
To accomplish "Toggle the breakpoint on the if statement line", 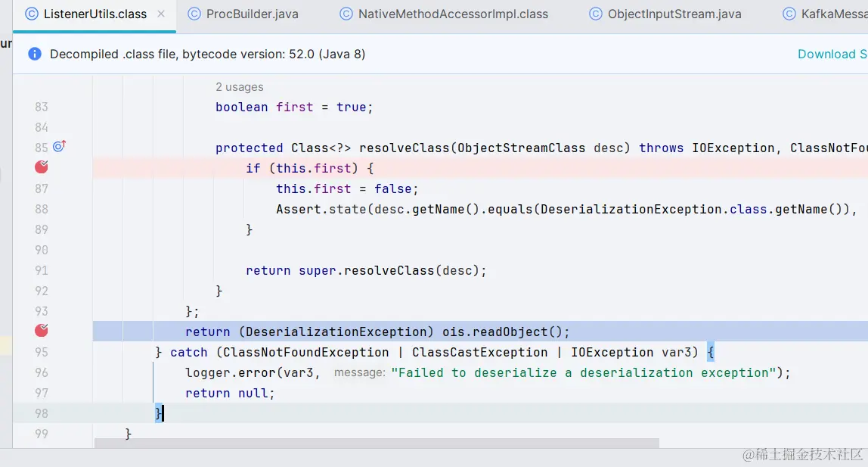I will (42, 167).
